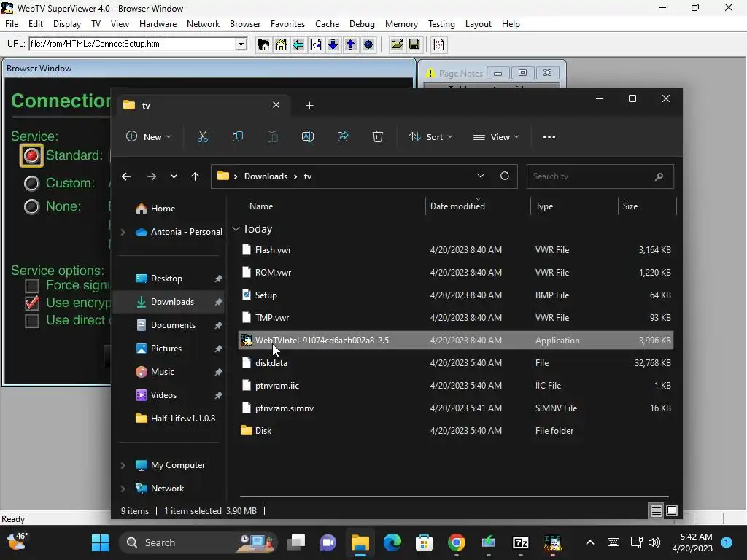Click the blue up arrow toolbar icon

pos(351,44)
